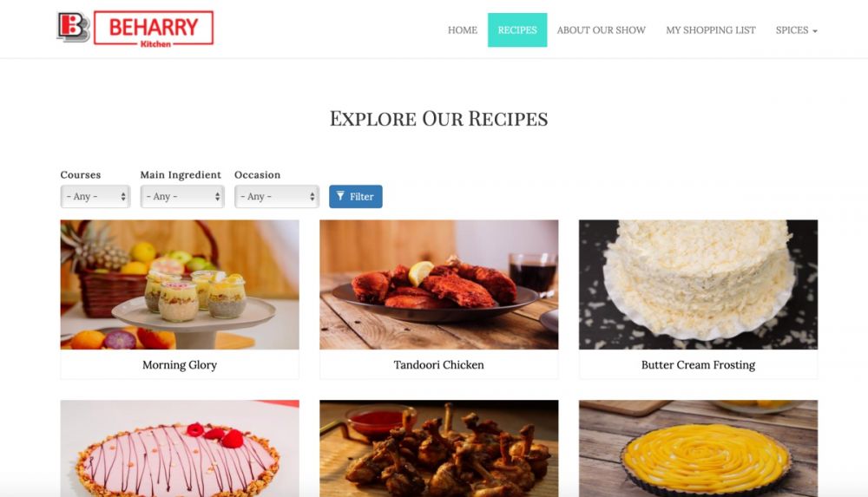Open About Our Show page
Screen dimensions: 868x497
click(x=602, y=29)
